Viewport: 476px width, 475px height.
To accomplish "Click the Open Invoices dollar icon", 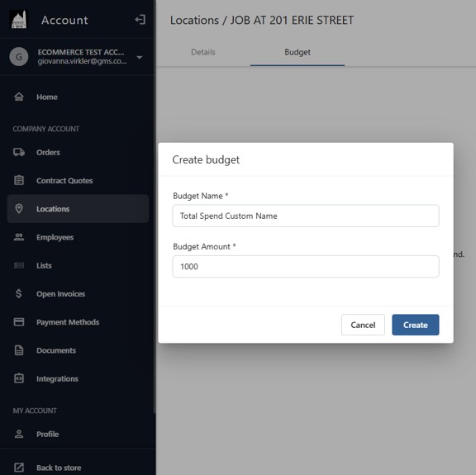I will click(x=19, y=293).
